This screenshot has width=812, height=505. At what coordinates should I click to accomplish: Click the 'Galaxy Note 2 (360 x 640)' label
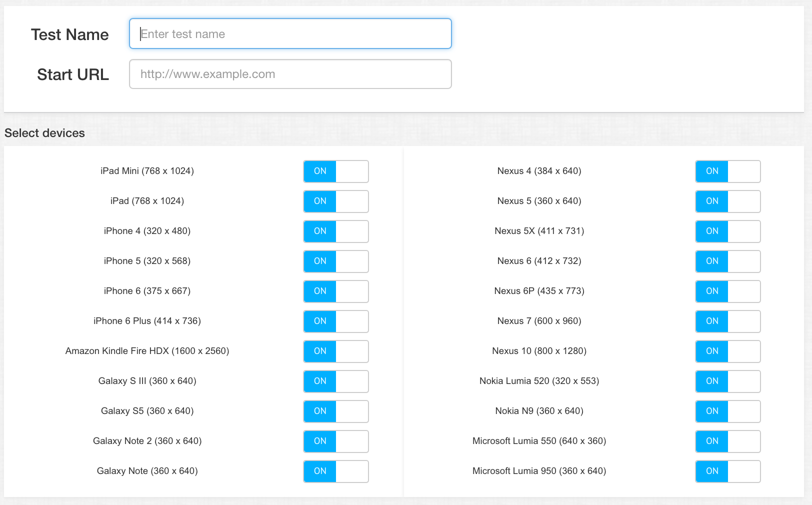(147, 441)
